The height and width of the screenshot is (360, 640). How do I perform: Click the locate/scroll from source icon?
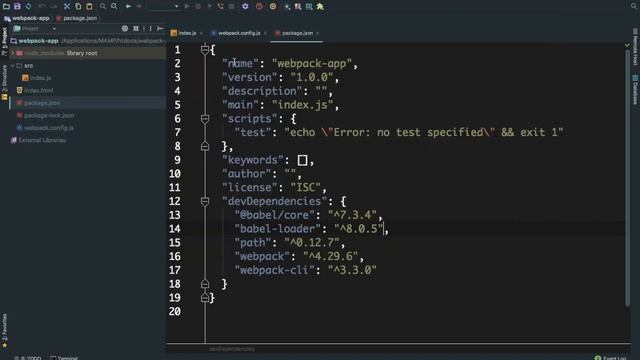(x=125, y=29)
